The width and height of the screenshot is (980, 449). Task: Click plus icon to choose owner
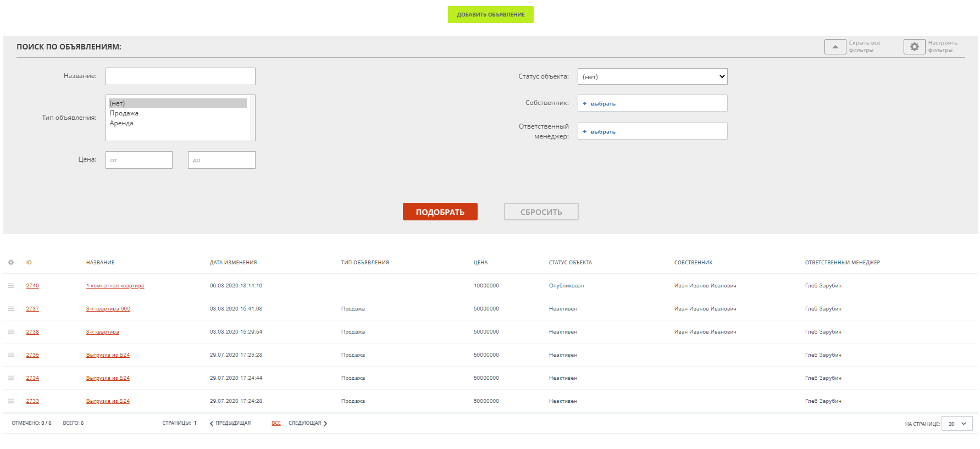coord(585,103)
